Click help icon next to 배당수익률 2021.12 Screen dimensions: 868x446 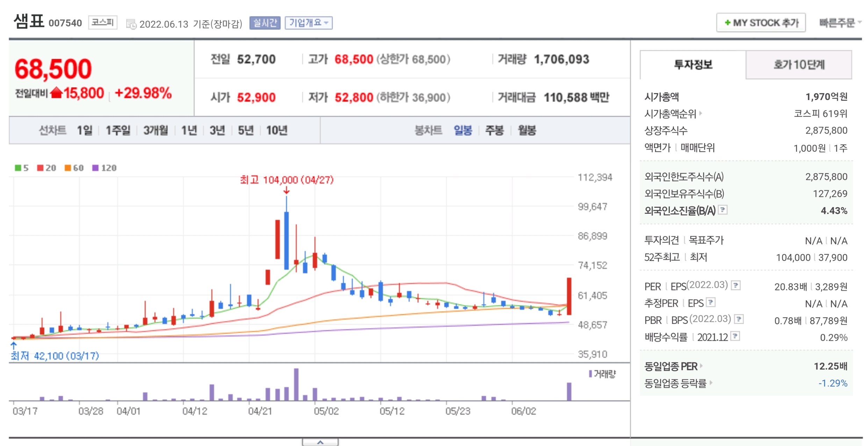[x=735, y=336]
